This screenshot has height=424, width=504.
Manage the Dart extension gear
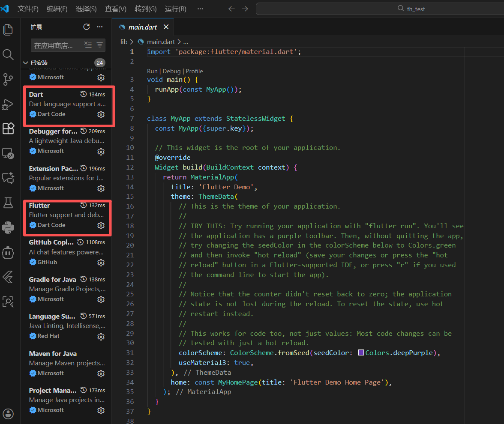pyautogui.click(x=101, y=115)
